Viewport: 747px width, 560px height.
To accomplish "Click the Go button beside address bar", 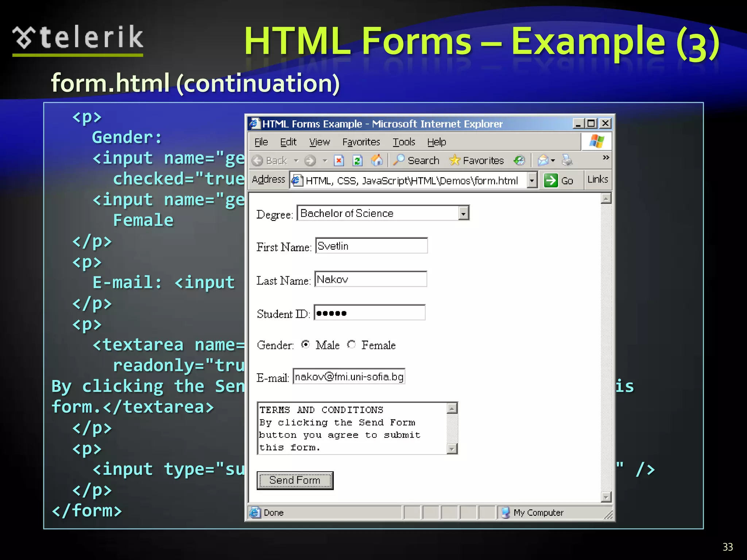I will coord(558,180).
